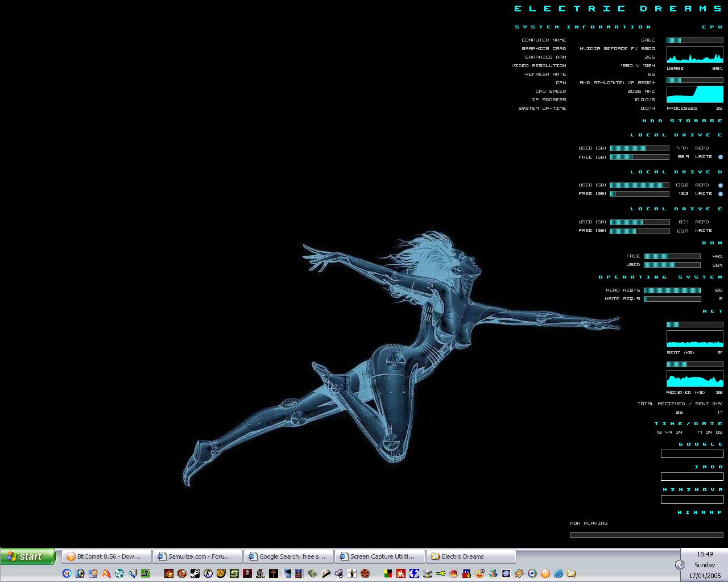Image resolution: width=728 pixels, height=582 pixels.
Task: Open the blue gear icon beside Start
Action: click(x=67, y=573)
